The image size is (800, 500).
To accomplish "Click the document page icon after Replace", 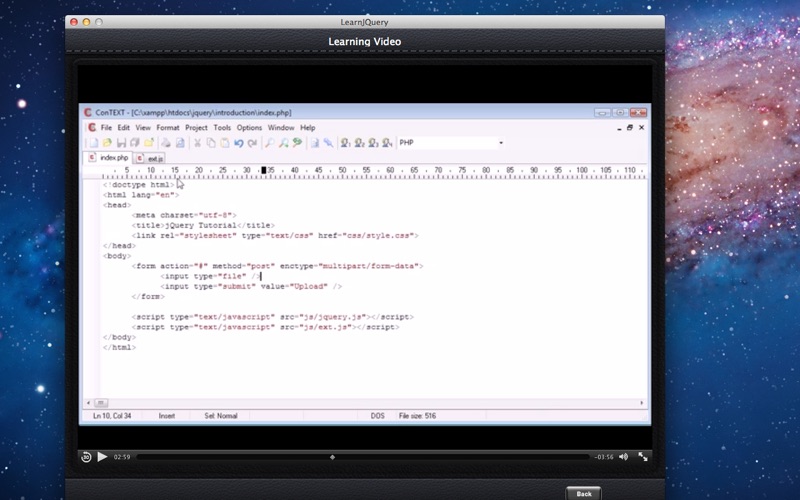I will [x=315, y=143].
